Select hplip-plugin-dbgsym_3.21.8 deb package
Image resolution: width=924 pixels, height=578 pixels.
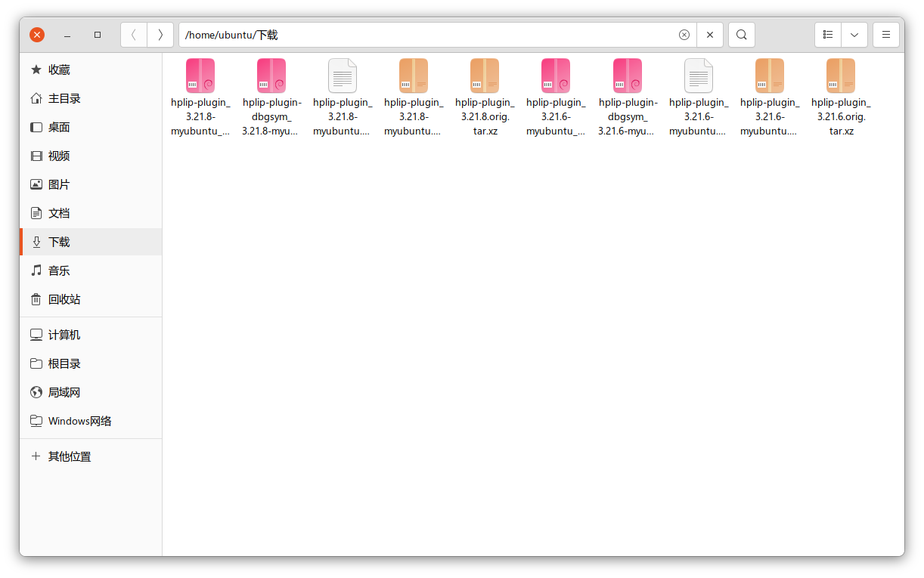point(271,97)
